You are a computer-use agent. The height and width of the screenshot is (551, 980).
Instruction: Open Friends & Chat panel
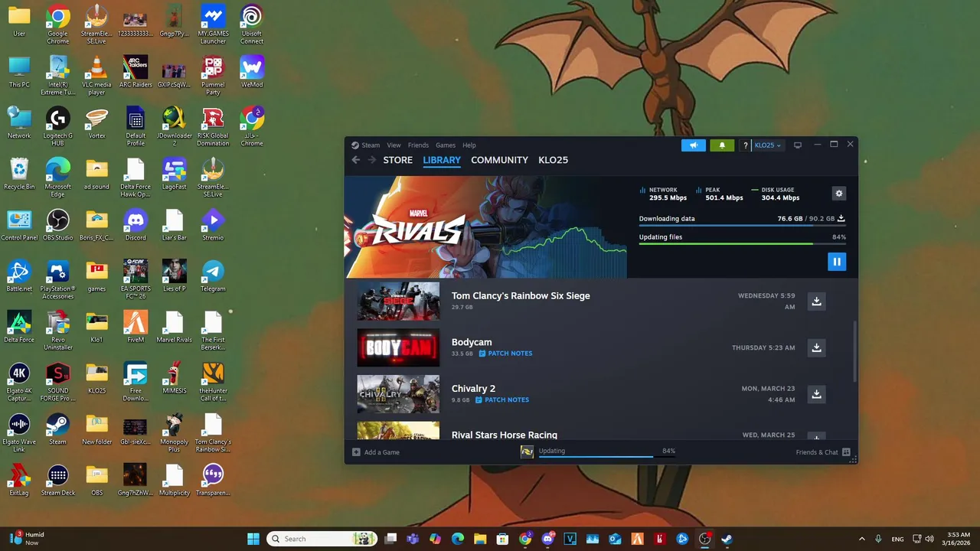pos(823,452)
